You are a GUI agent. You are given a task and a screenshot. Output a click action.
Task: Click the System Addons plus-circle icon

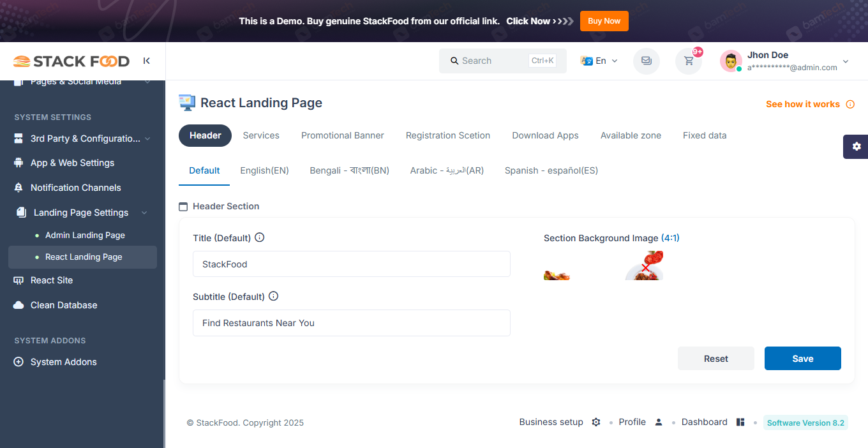click(19, 362)
